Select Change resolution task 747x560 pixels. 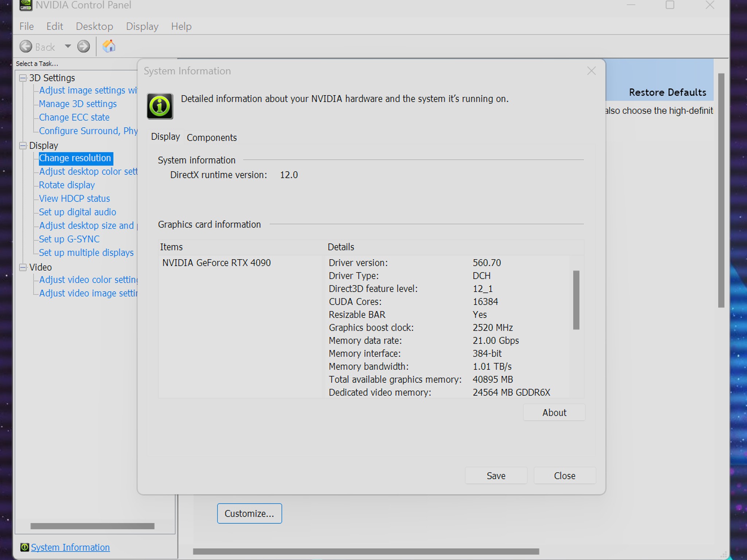(x=75, y=158)
